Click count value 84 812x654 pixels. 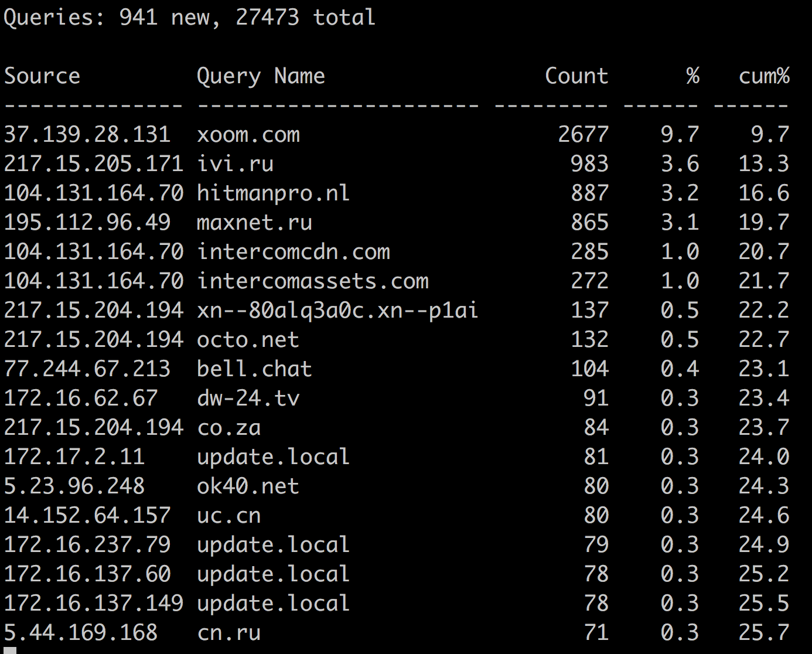coord(596,428)
